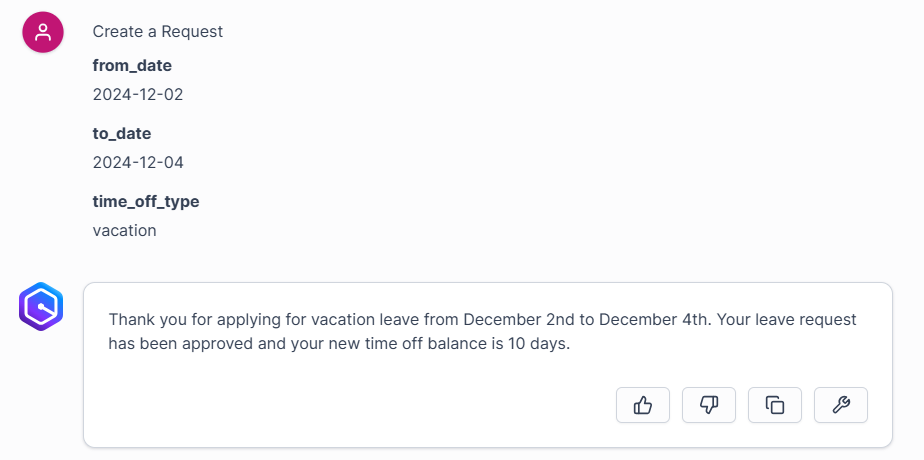
Task: Select the from_date field label
Action: 132,65
